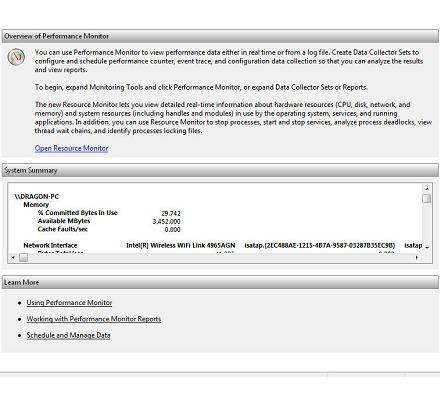440x406 pixels.
Task: Open Using Performance Monitor help link
Action: (x=69, y=303)
